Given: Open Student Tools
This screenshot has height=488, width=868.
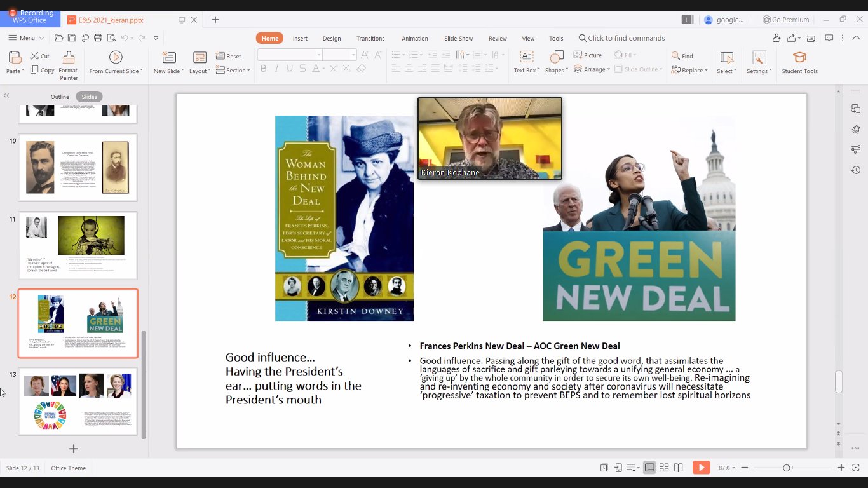Looking at the screenshot, I should (799, 62).
